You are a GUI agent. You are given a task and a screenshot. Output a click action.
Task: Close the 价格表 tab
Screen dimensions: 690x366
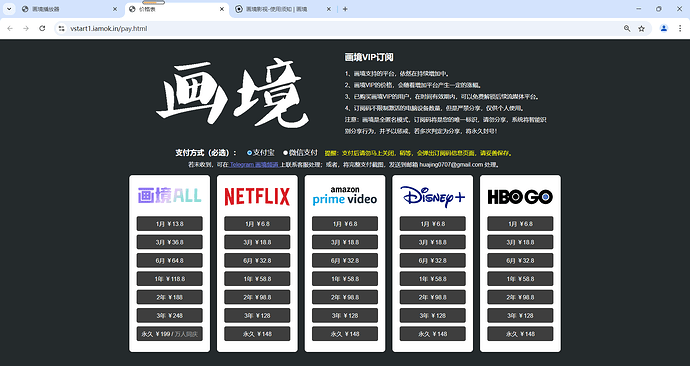[222, 9]
